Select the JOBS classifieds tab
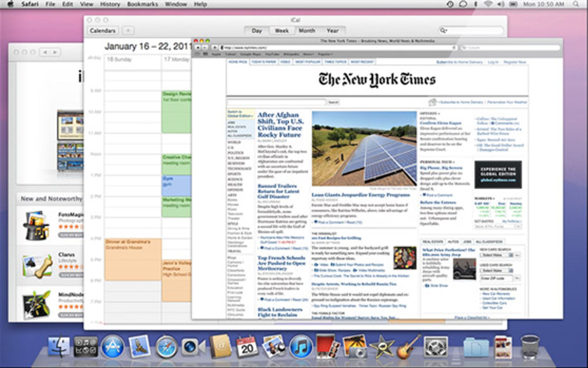The image size is (588, 368). tap(467, 242)
